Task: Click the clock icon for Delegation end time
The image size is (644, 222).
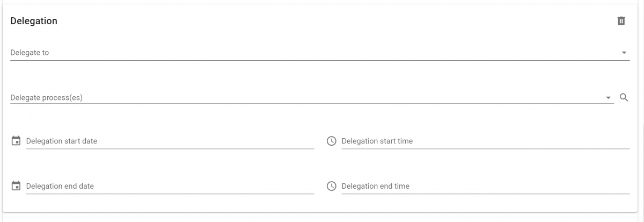Action: 332,186
